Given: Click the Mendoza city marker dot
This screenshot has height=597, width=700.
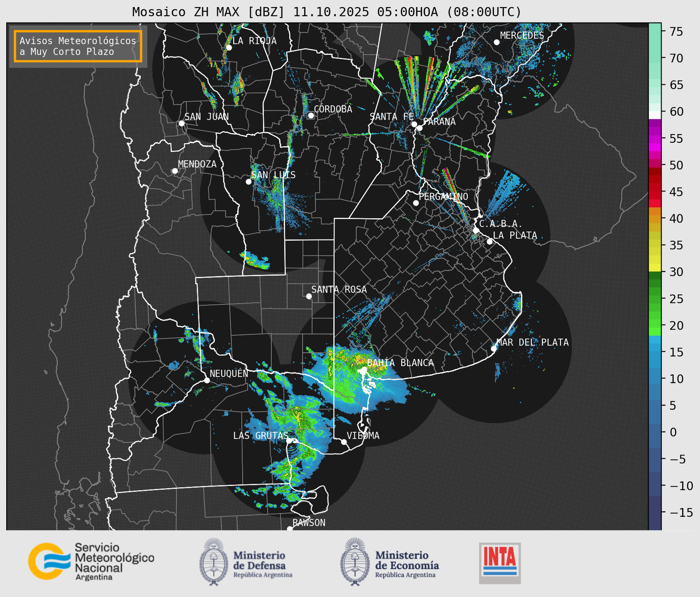Looking at the screenshot, I should [175, 171].
